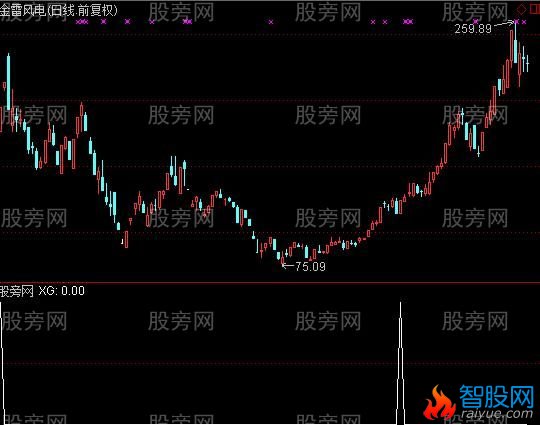Click the tall white XG signal spike under the uptrend
Viewport: 540px width, 425px height.
pyautogui.click(x=400, y=363)
